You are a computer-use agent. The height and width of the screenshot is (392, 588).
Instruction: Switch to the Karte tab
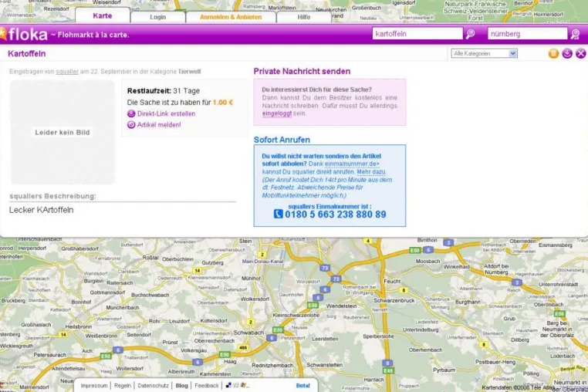pos(103,15)
